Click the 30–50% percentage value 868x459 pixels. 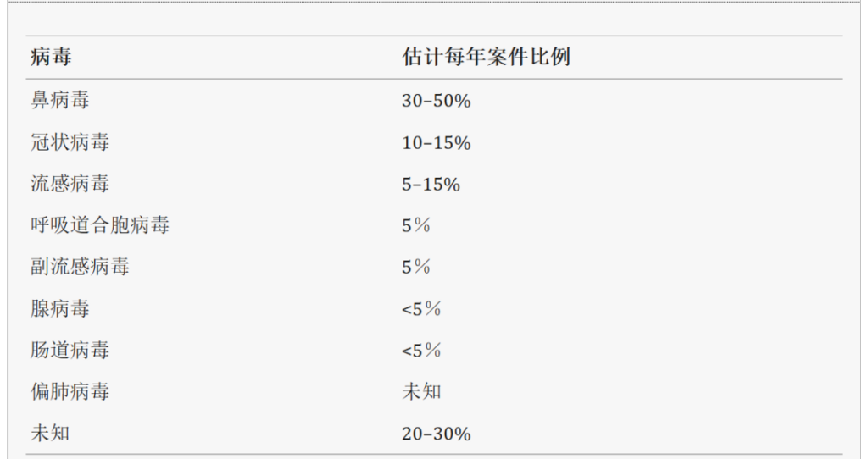(x=436, y=101)
